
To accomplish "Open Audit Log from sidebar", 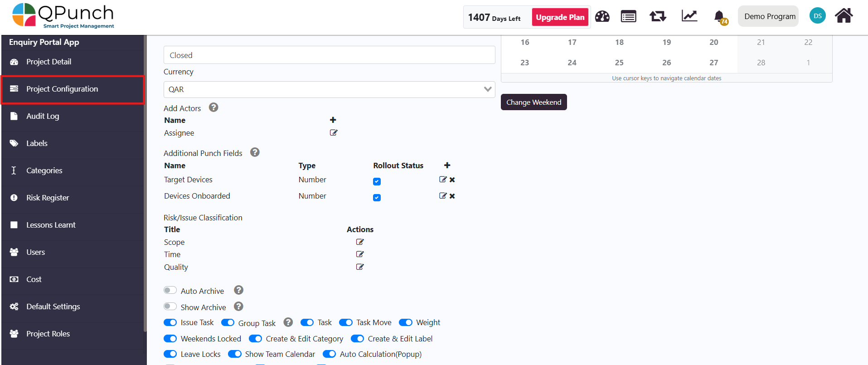I will (x=43, y=116).
